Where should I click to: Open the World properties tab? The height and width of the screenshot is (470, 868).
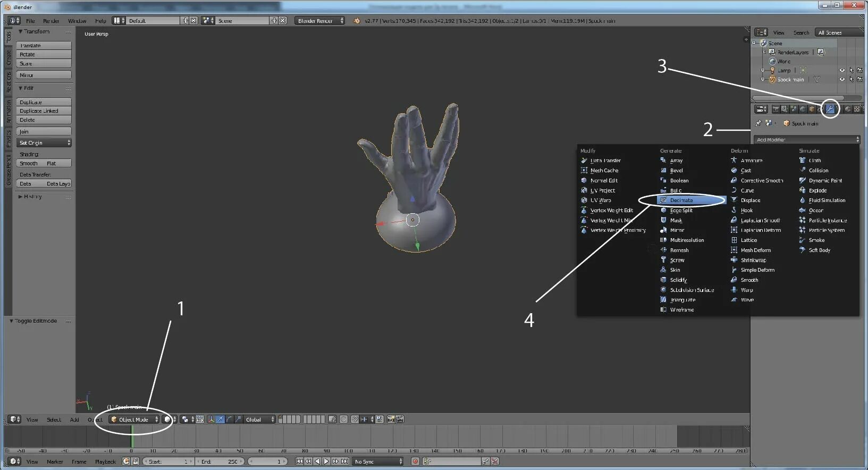[803, 109]
